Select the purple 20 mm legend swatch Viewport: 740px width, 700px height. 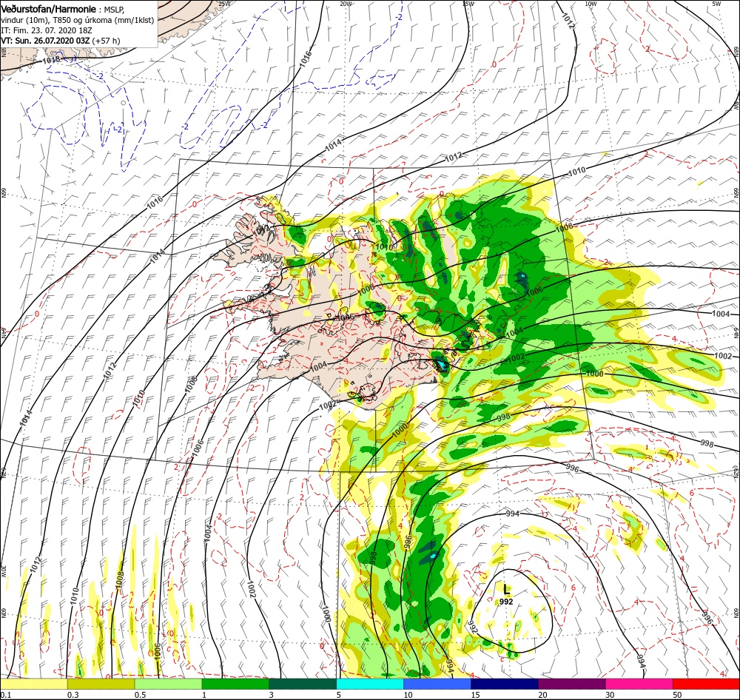pos(572,684)
